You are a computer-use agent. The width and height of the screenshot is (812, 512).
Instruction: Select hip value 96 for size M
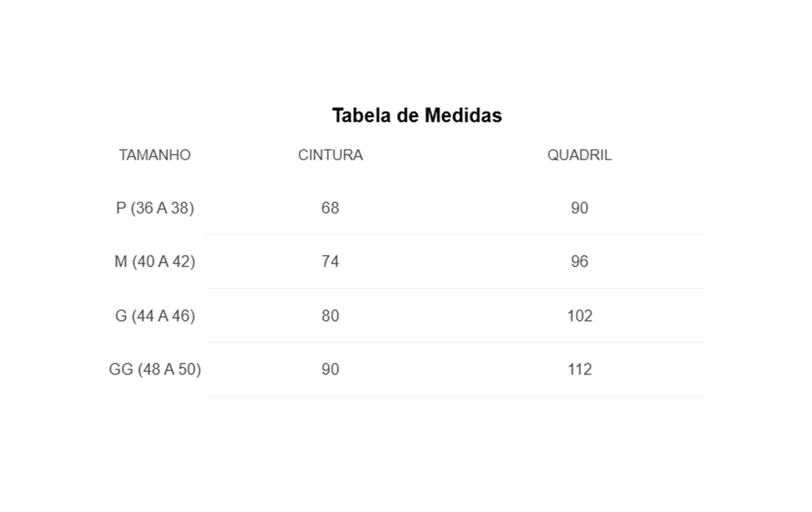pyautogui.click(x=579, y=262)
